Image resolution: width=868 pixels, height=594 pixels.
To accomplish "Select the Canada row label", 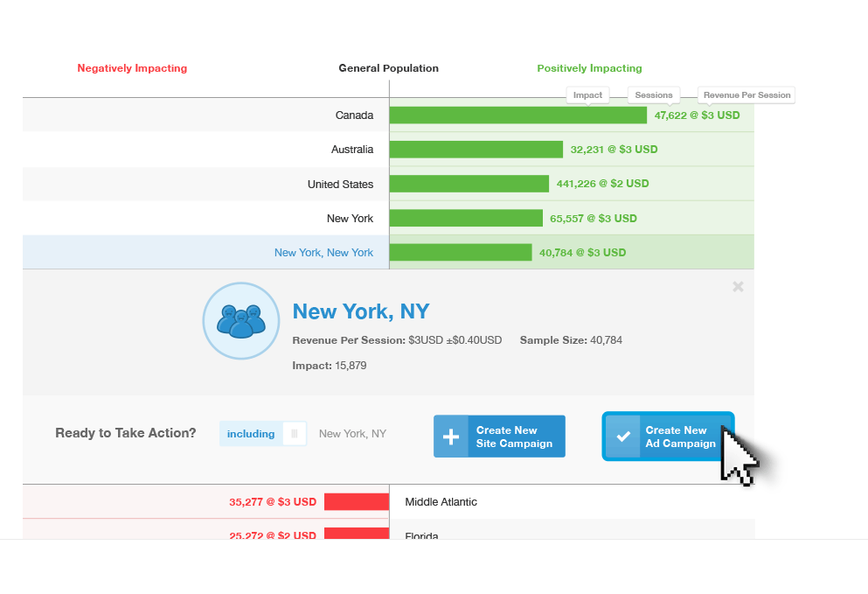I will click(x=354, y=115).
